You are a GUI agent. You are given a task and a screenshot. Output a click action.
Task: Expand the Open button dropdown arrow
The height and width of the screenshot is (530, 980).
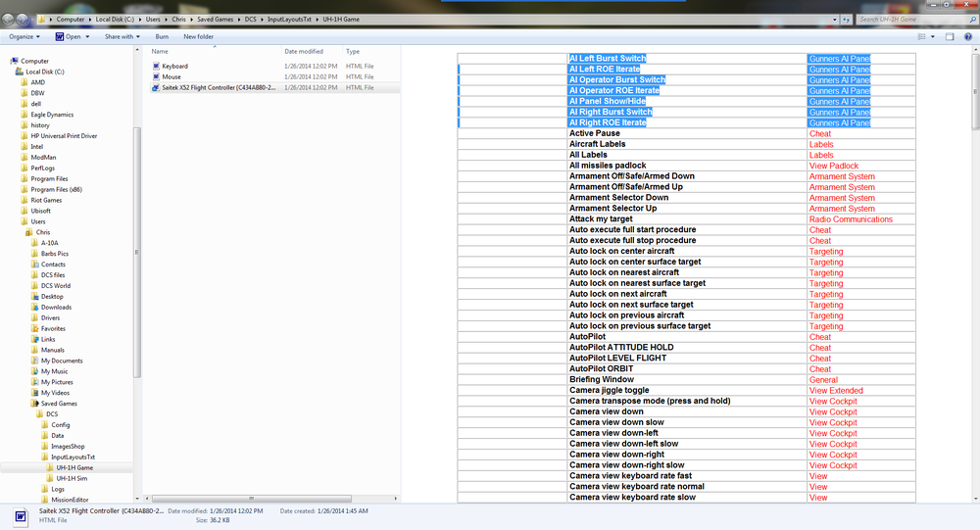coord(87,37)
